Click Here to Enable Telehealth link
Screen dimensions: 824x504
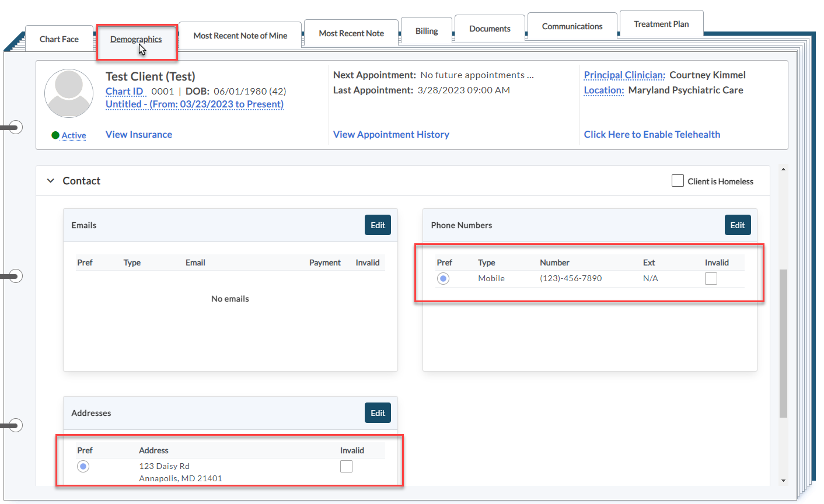click(652, 134)
